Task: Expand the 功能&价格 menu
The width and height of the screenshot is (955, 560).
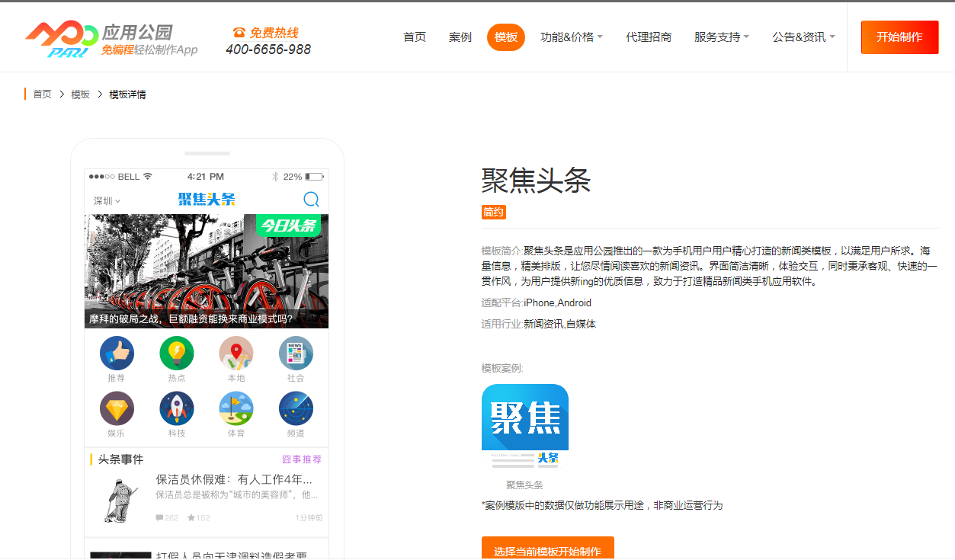Action: point(571,37)
